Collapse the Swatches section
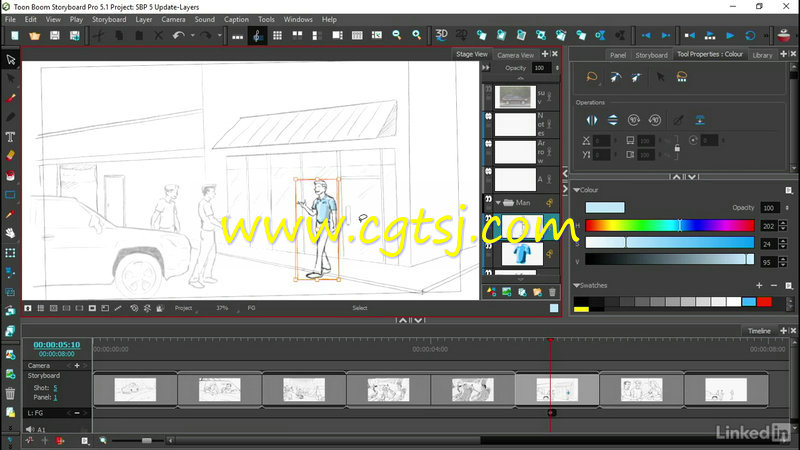This screenshot has width=800, height=450. pos(577,286)
